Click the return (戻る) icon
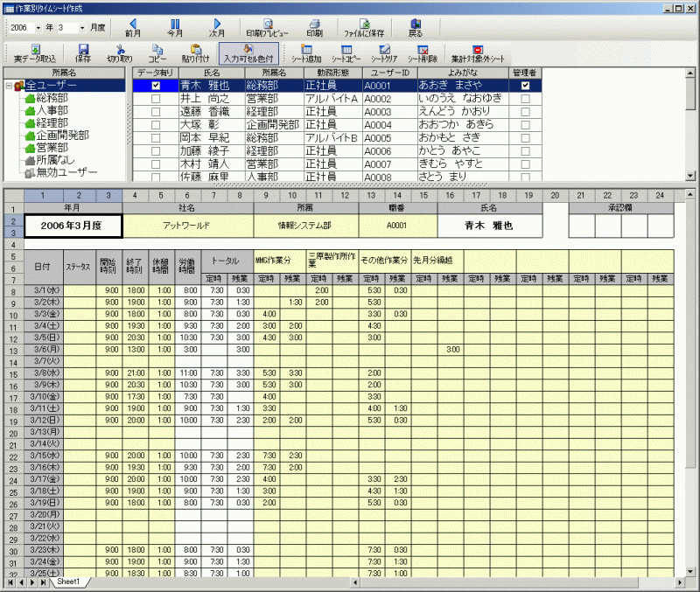 [x=415, y=28]
